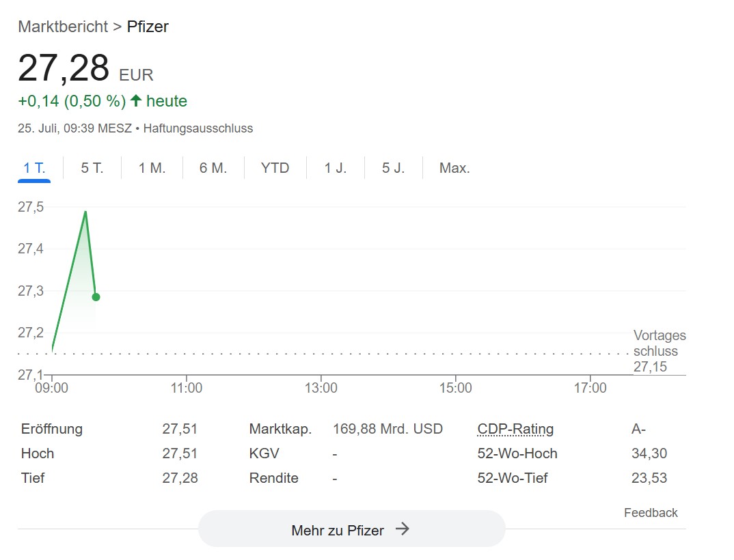Select the 1 T. time range tab
This screenshot has height=560, width=734.
coord(34,168)
